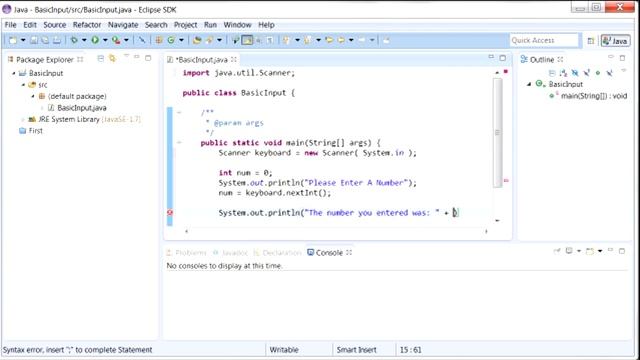This screenshot has width=640, height=360.
Task: Toggle Hide Non-Public Members in Outline
Action: point(598,73)
